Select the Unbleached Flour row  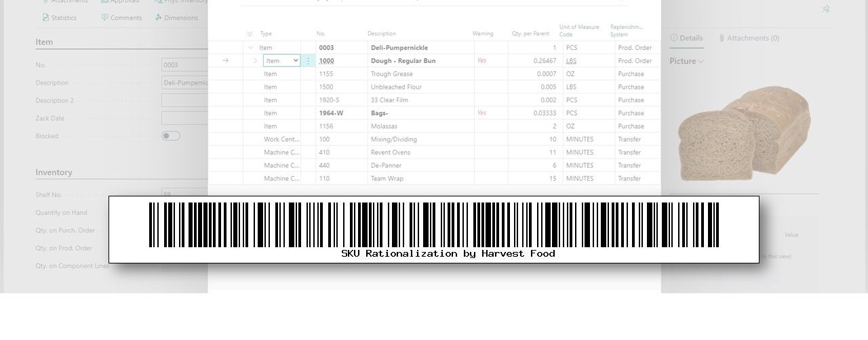pyautogui.click(x=434, y=87)
